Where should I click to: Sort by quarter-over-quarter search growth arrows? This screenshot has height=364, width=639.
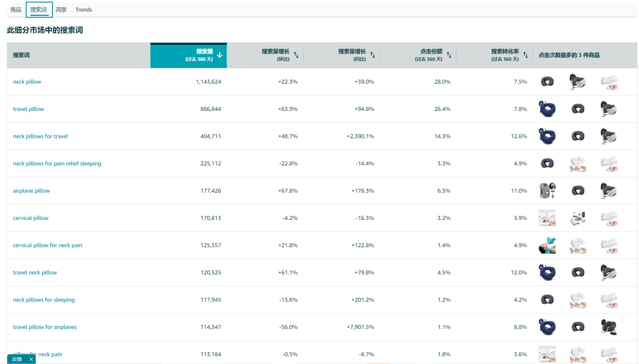click(296, 55)
